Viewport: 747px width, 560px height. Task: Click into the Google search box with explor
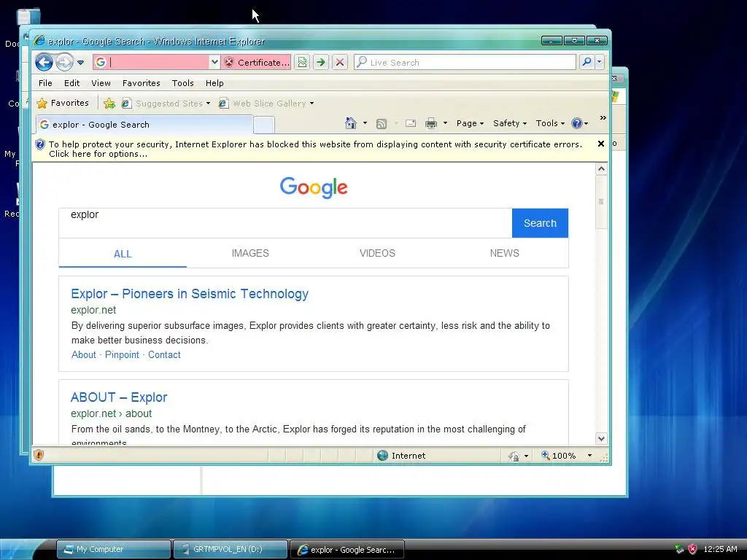pos(285,223)
